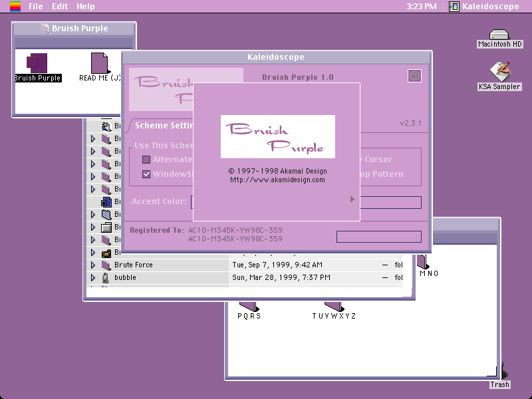Click the 3:23 PM menu bar clock
Viewport: 532px width, 399px height.
click(x=422, y=7)
